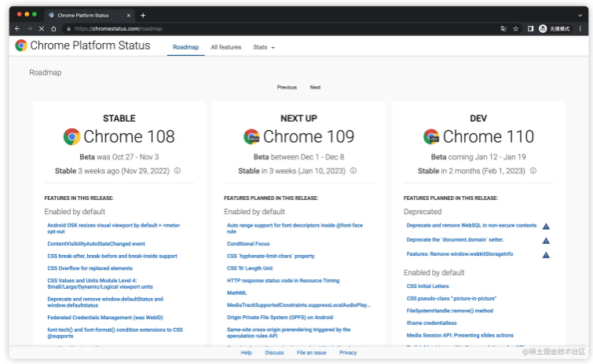Open CSS Overflow for replaced elements
593x364 pixels.
point(90,268)
